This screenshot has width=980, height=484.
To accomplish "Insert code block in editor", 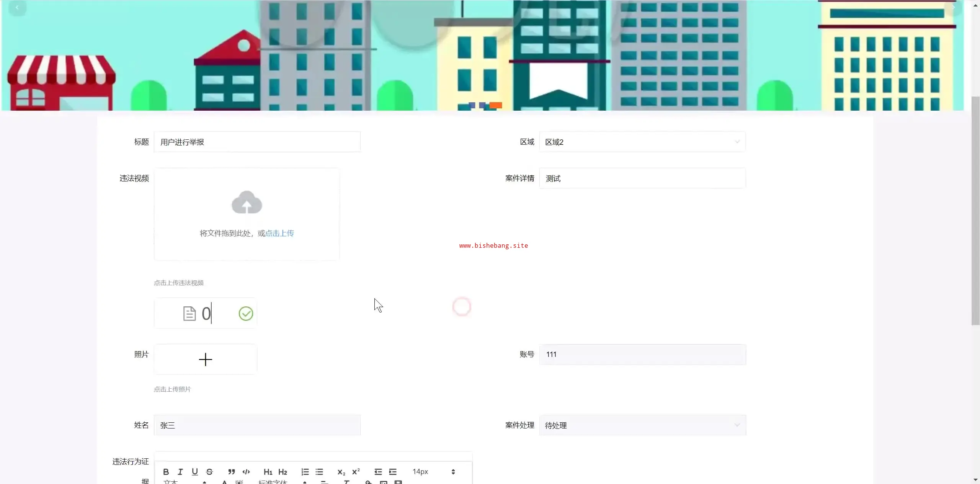I will point(246,472).
